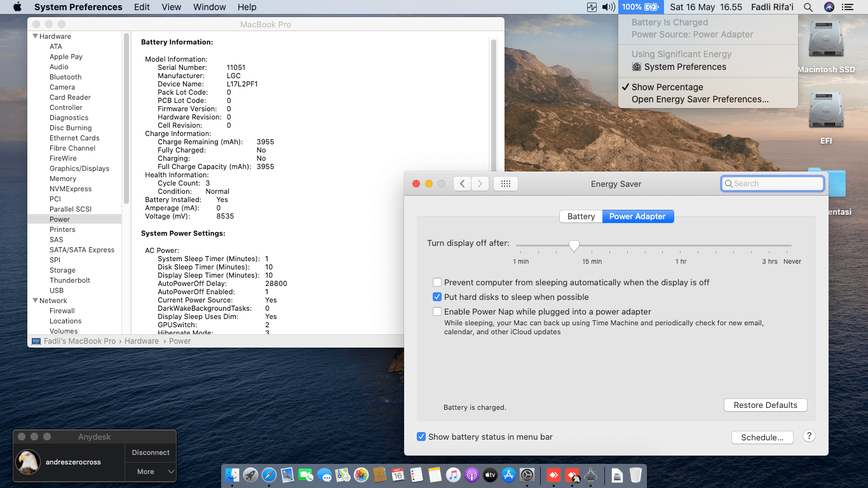Open Messages speech bubble icon in Dock
This screenshot has height=488, width=868.
pyautogui.click(x=325, y=475)
